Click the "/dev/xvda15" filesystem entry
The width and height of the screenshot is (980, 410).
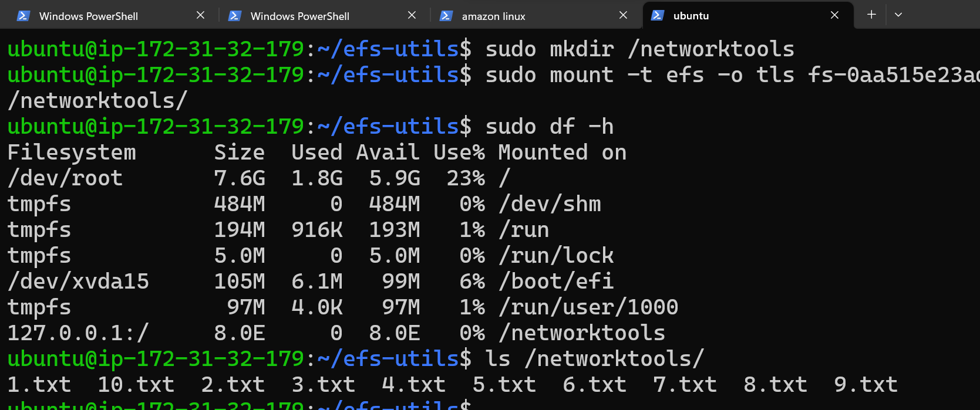pyautogui.click(x=78, y=282)
